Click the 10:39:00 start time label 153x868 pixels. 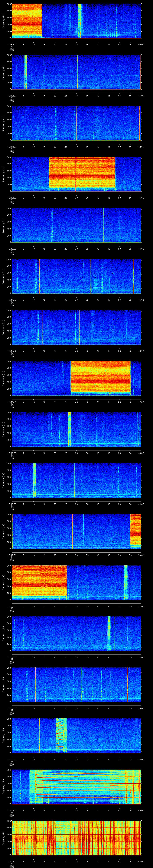pos(12,45)
